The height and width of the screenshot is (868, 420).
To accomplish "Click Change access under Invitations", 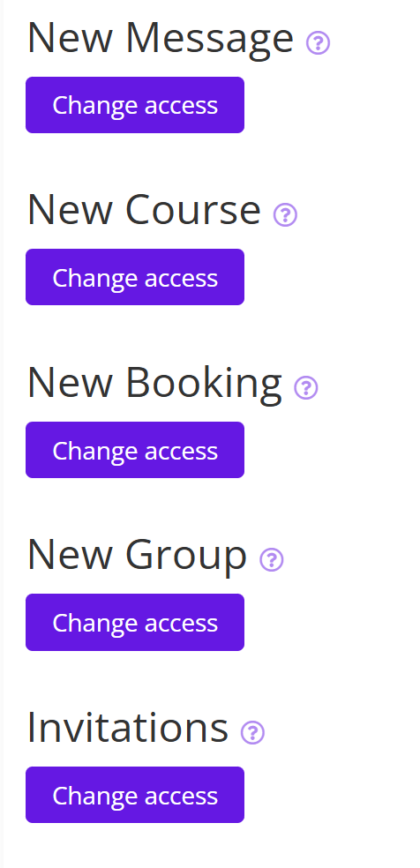I will (x=135, y=795).
